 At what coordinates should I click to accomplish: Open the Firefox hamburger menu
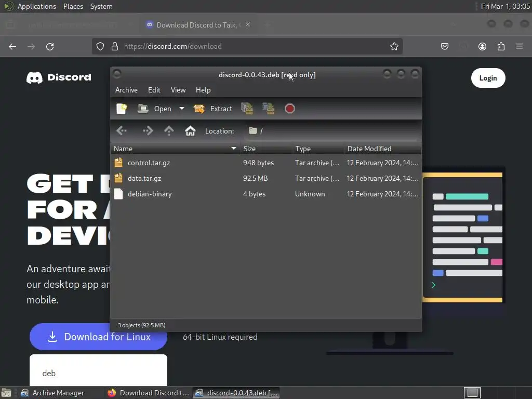520,46
